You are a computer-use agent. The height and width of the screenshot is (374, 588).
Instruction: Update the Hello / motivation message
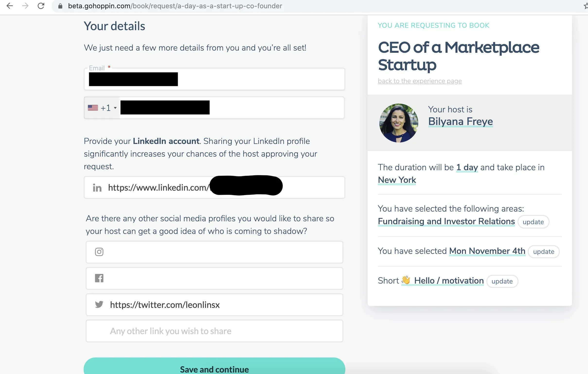point(502,281)
